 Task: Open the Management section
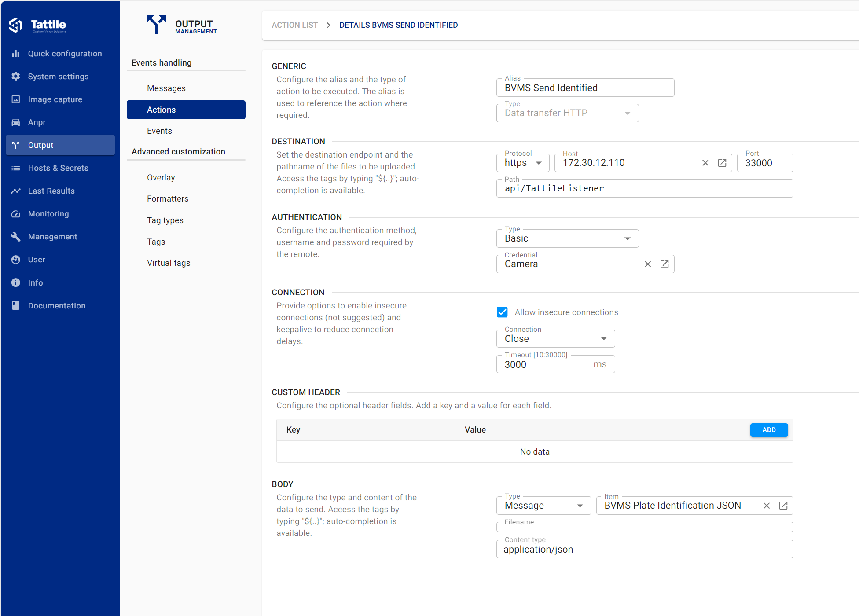pyautogui.click(x=60, y=237)
